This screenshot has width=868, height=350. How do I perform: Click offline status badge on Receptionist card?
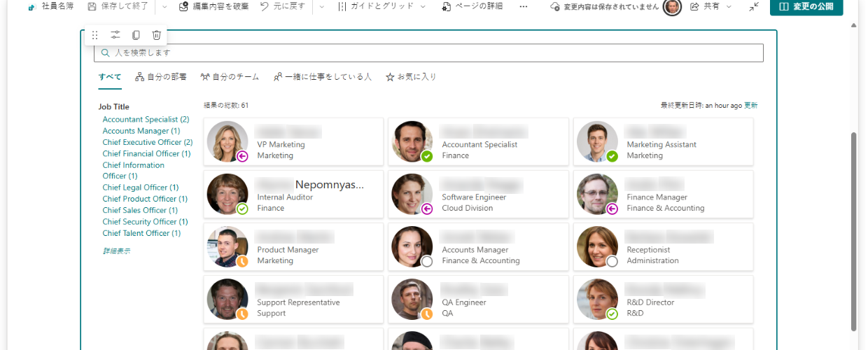coord(612,261)
